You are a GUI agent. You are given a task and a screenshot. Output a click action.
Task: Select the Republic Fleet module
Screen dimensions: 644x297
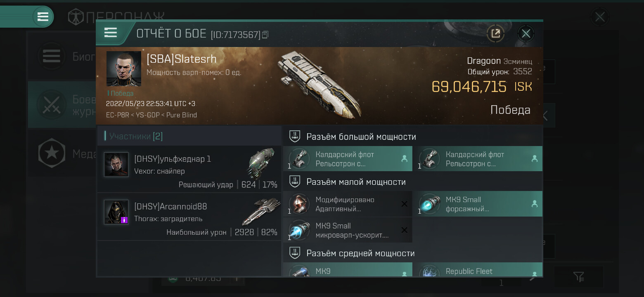(x=478, y=270)
